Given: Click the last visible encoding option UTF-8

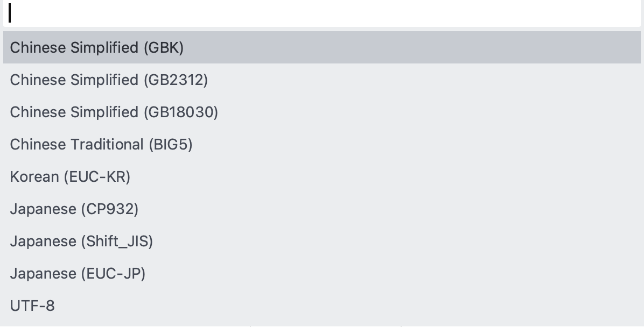Looking at the screenshot, I should [32, 305].
